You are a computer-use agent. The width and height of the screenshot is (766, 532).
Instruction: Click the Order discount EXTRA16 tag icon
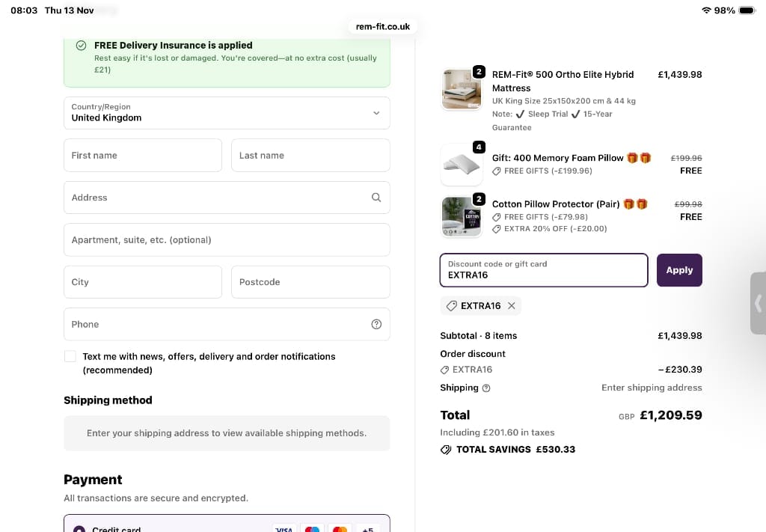444,370
